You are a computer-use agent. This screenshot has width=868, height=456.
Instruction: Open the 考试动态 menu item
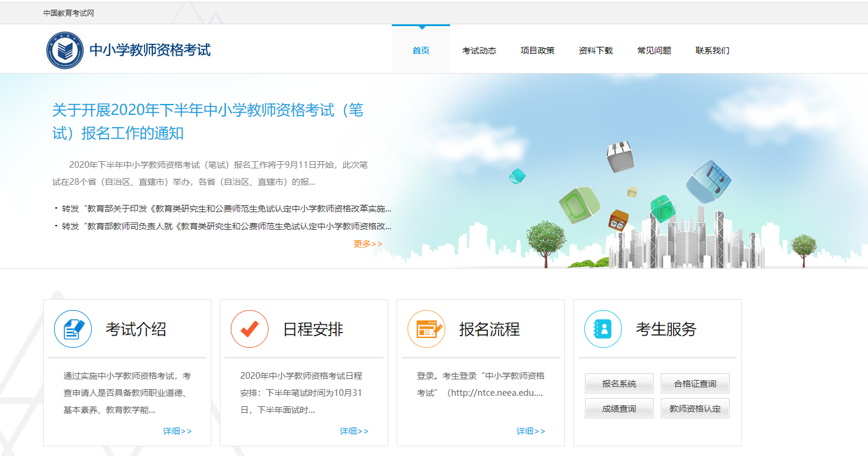[x=479, y=50]
